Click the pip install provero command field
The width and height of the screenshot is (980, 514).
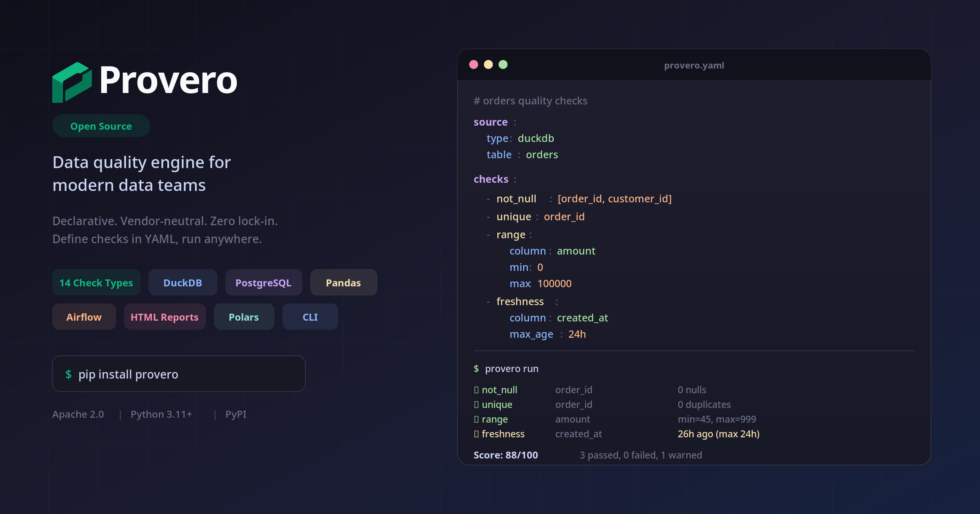point(178,374)
